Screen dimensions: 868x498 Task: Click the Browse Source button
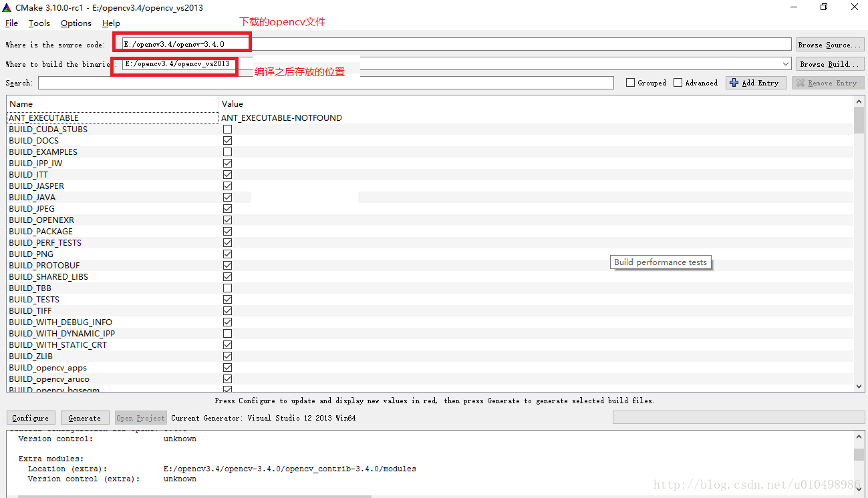click(x=831, y=45)
